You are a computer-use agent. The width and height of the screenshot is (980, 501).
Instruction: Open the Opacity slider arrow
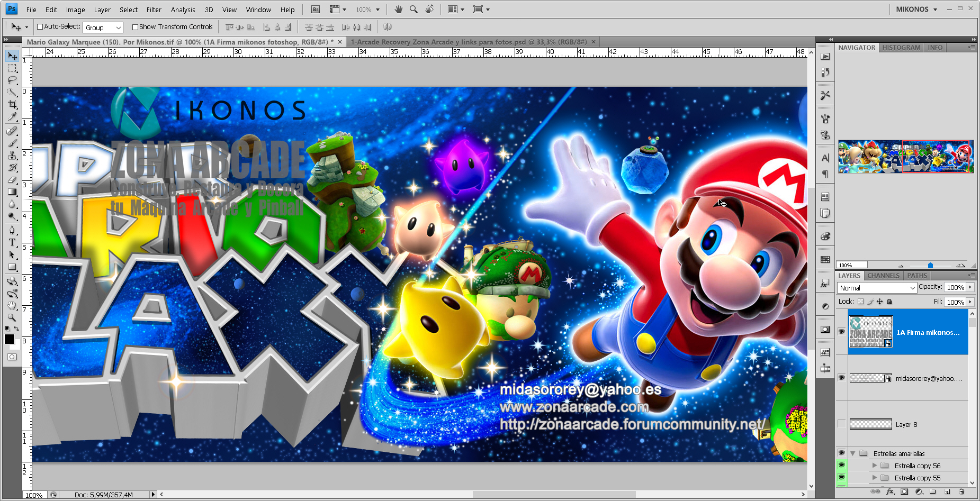pyautogui.click(x=970, y=287)
